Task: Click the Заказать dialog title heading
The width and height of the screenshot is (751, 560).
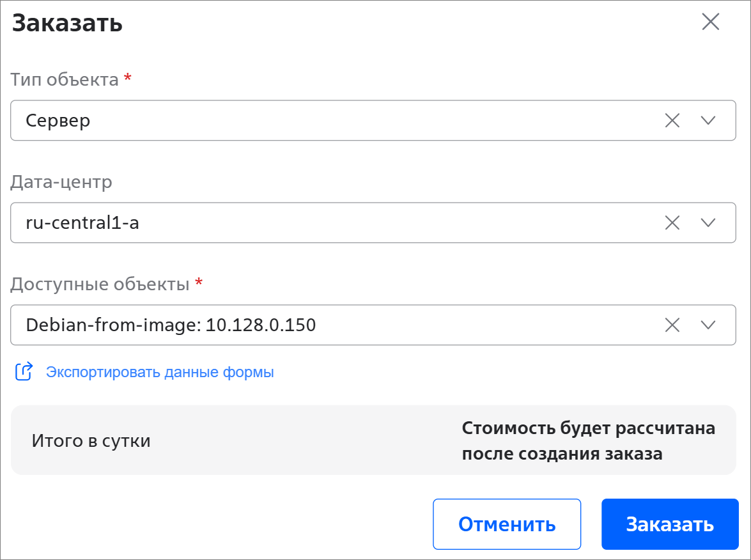Action: tap(67, 23)
